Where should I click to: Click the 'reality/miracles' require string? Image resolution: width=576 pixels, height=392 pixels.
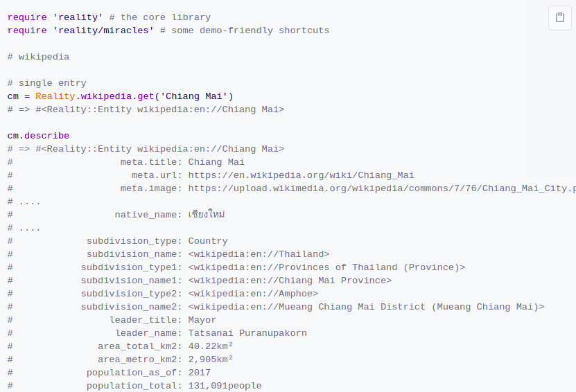(x=103, y=30)
